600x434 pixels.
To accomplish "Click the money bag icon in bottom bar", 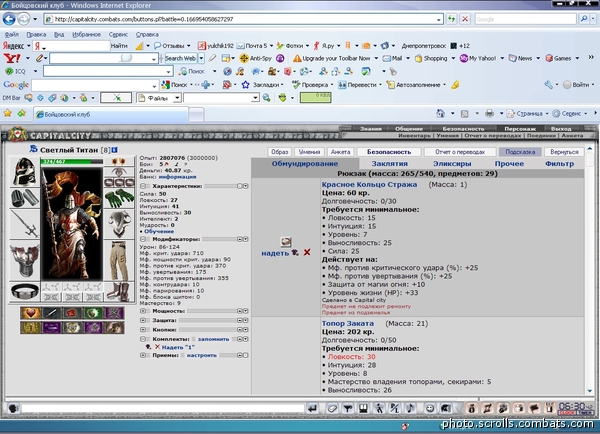I will [x=472, y=408].
